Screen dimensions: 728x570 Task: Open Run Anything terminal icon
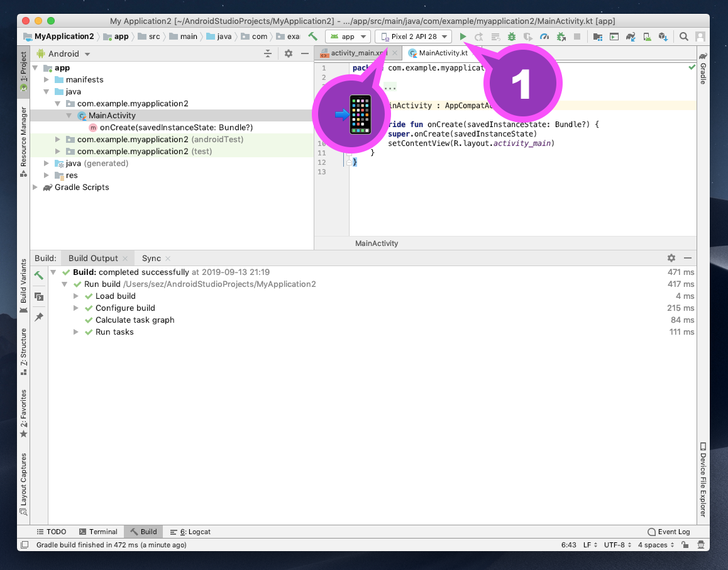(614, 36)
